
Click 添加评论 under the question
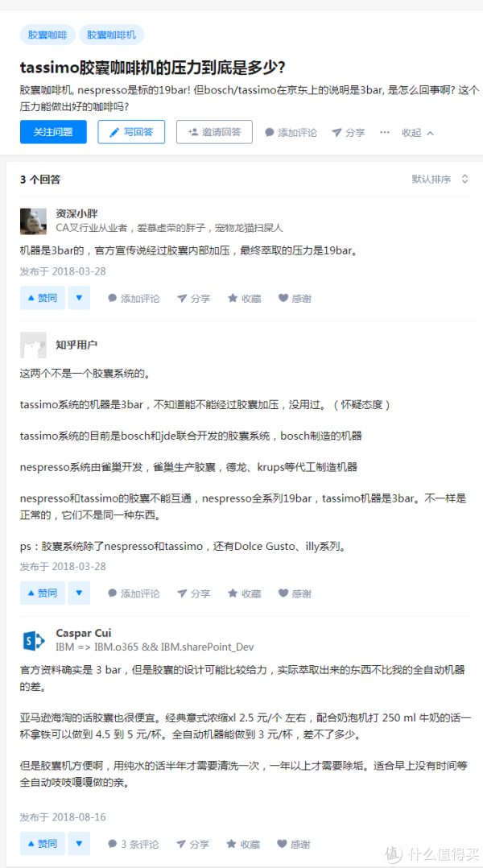pos(291,132)
